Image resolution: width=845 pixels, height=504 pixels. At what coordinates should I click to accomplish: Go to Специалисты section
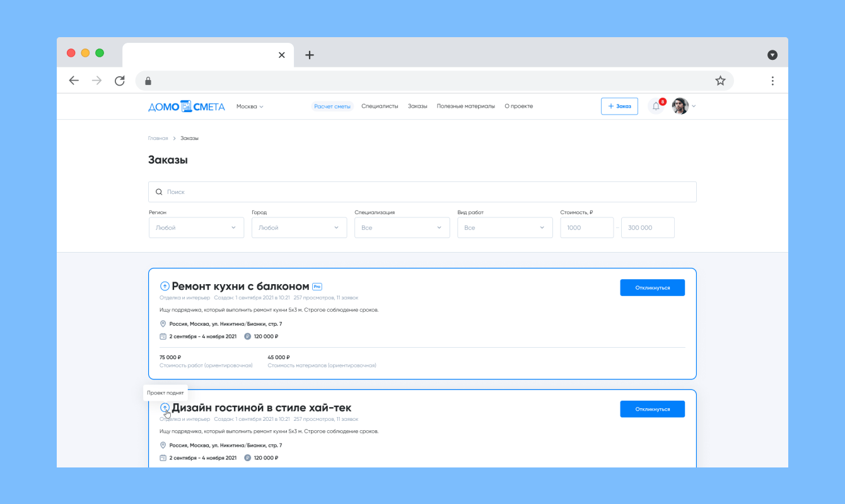pos(380,106)
